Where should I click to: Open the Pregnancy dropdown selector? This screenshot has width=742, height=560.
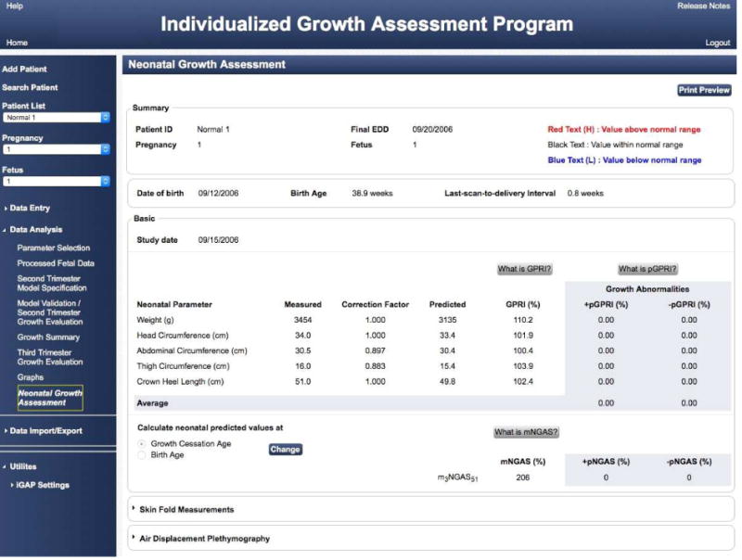click(56, 149)
